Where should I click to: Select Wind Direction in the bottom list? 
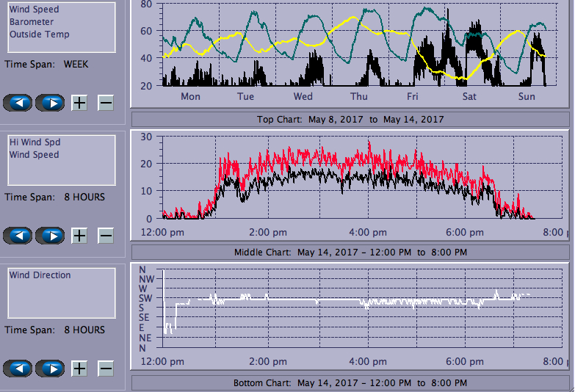point(40,275)
